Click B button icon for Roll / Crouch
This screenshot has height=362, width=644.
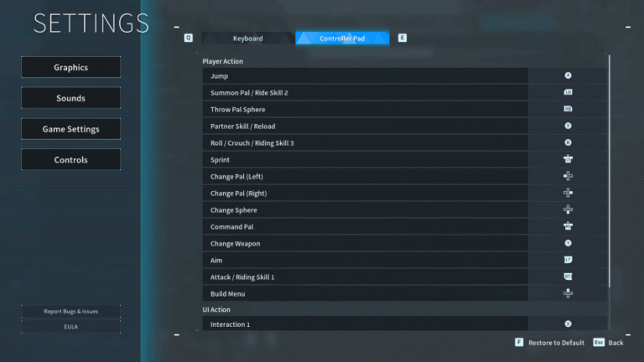click(568, 142)
